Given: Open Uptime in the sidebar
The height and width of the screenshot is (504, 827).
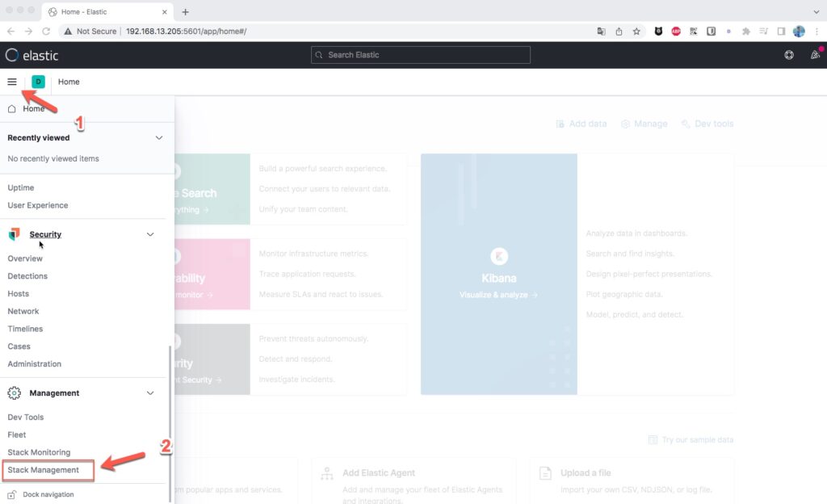Looking at the screenshot, I should point(20,187).
